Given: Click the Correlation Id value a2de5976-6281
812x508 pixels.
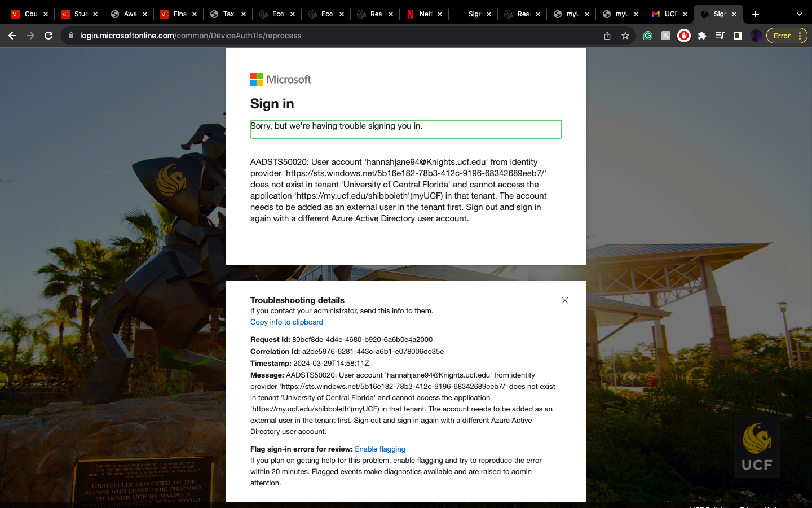Looking at the screenshot, I should [373, 352].
